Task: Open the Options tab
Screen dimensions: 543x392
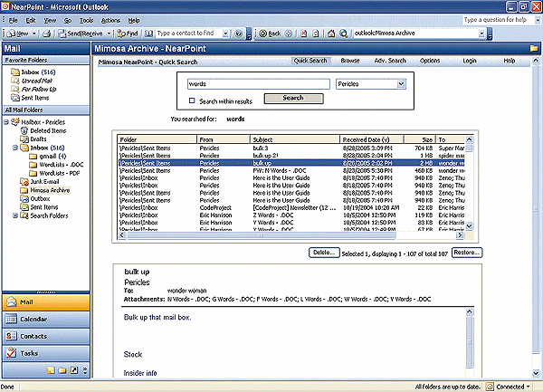Action: point(430,61)
